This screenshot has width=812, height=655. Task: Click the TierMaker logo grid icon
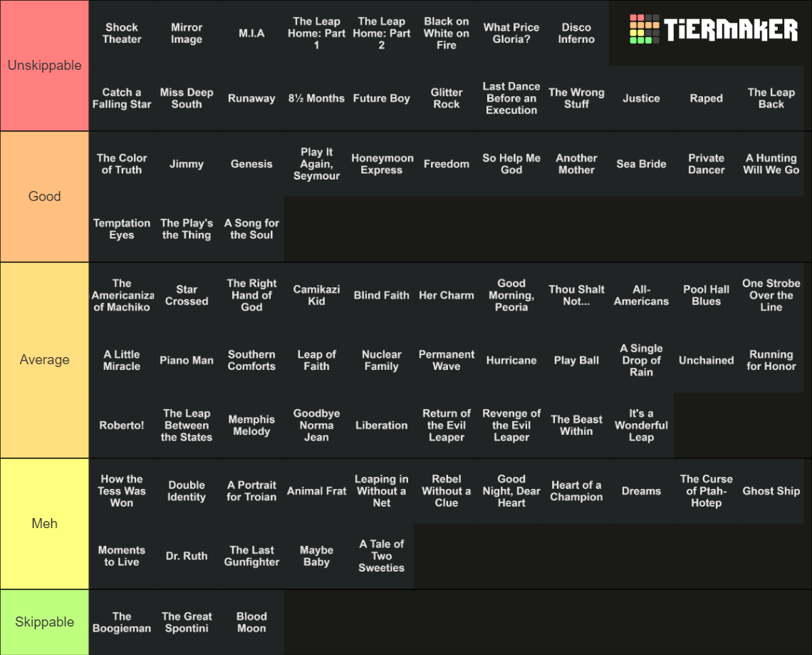tap(645, 29)
